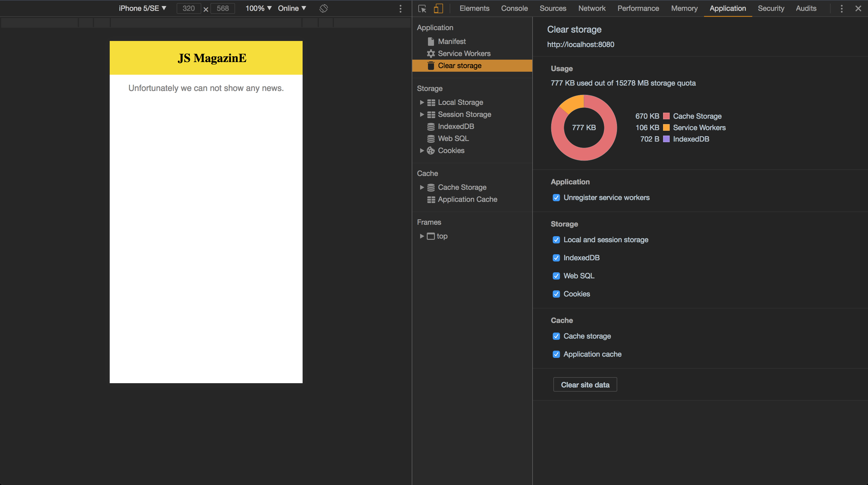This screenshot has height=485, width=868.
Task: Open the iPhone 5/SE device dropdown
Action: 142,8
